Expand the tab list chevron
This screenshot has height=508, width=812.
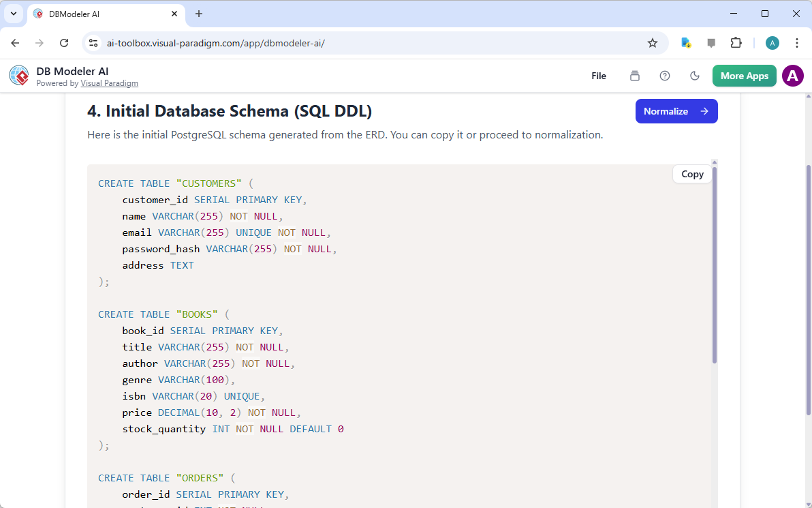tap(13, 13)
